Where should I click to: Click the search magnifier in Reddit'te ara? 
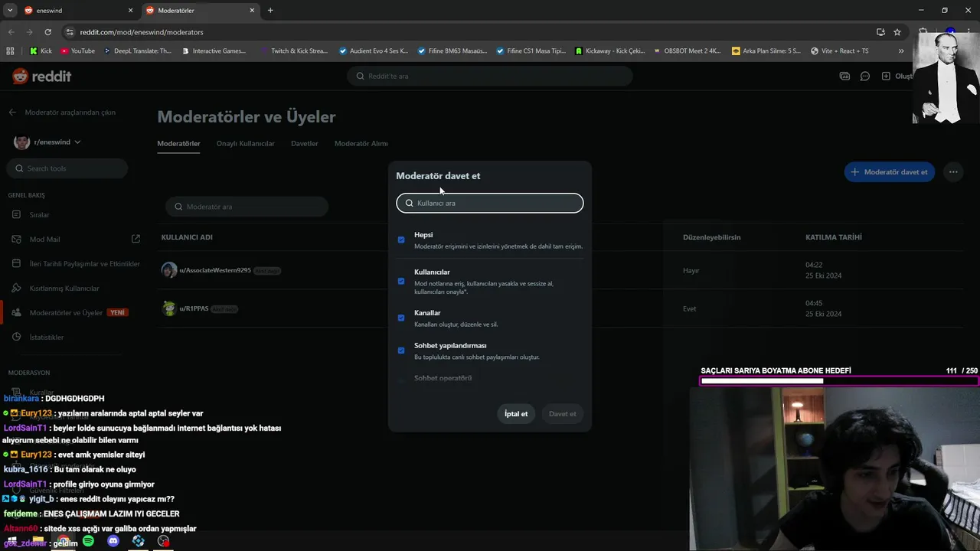pyautogui.click(x=361, y=76)
